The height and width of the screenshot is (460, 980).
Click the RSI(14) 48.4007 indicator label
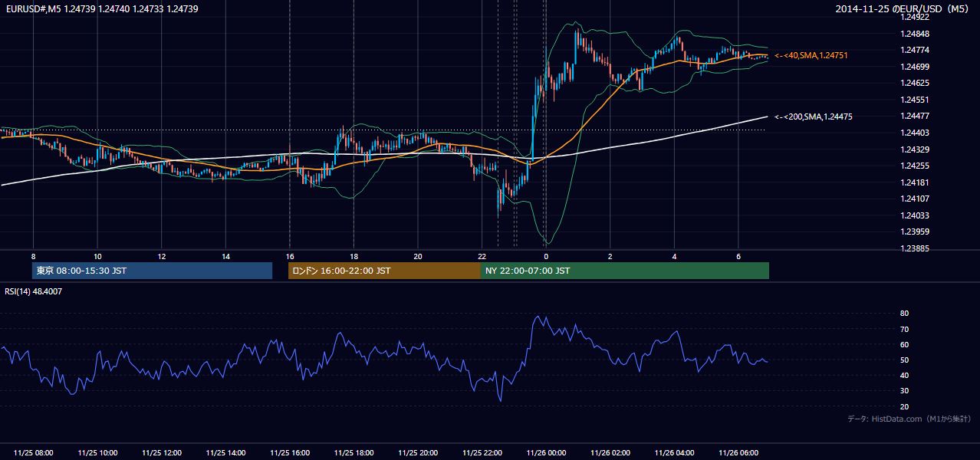(33, 291)
